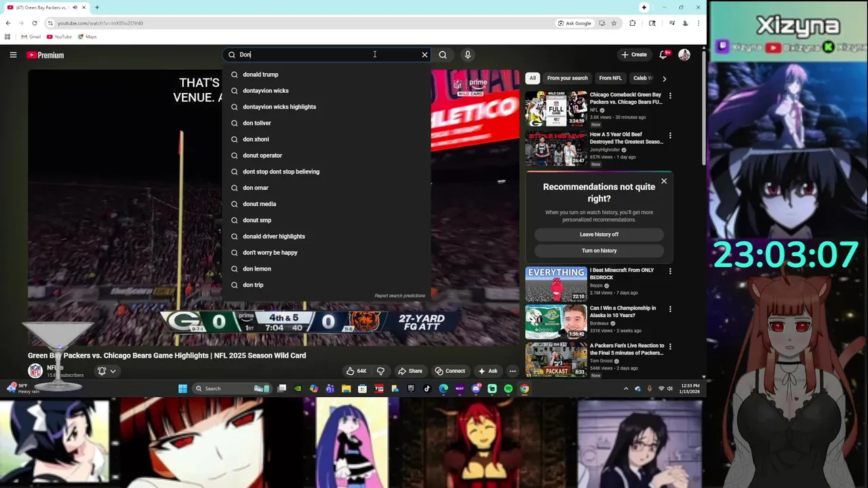Show hidden system tray icons chevron
Image resolution: width=868 pixels, height=488 pixels.
tap(625, 388)
